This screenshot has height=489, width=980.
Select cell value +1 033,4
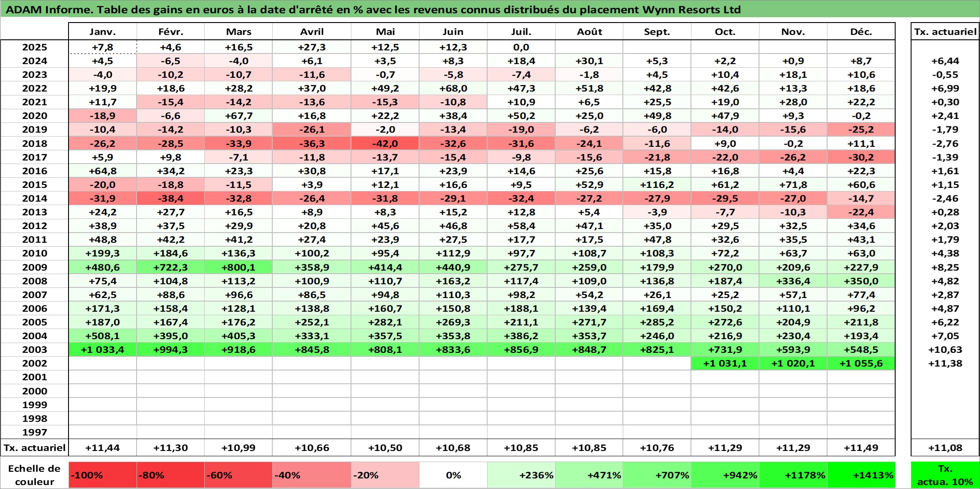click(x=103, y=349)
